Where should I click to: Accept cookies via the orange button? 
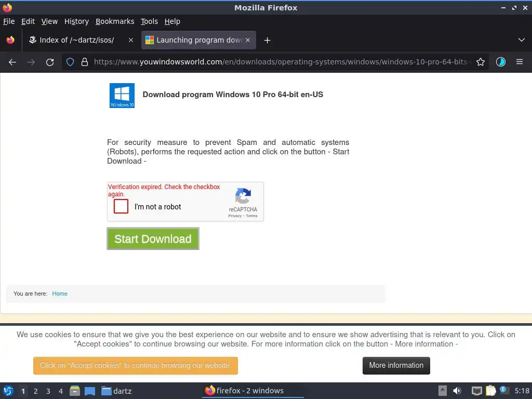pyautogui.click(x=136, y=365)
